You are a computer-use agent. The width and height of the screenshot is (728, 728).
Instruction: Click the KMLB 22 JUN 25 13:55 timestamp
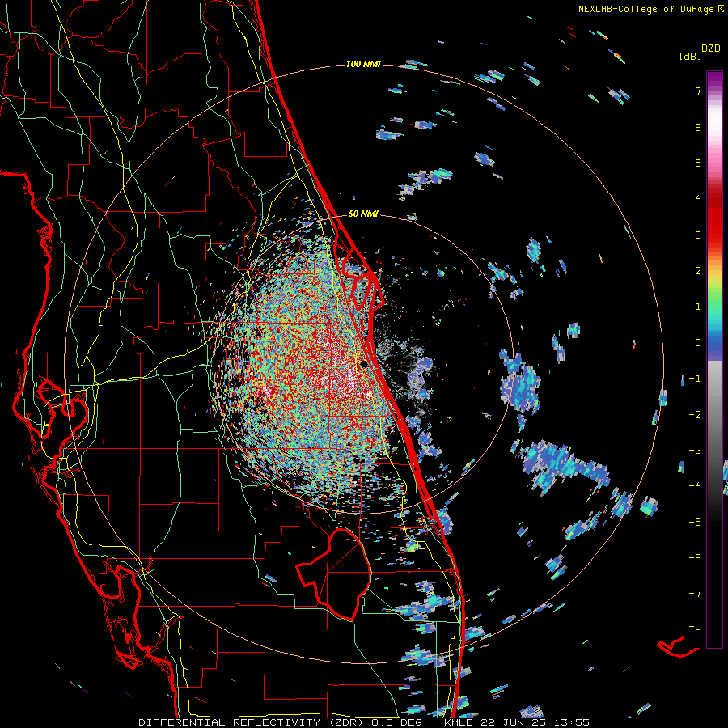[517, 722]
